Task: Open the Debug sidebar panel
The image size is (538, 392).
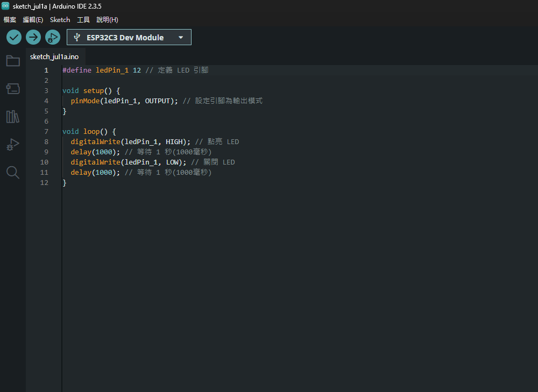Action: [13, 145]
